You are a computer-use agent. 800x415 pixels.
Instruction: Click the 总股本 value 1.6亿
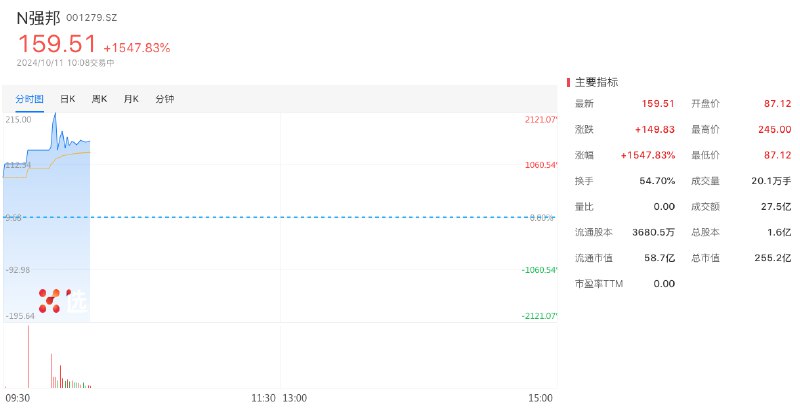[x=779, y=232]
